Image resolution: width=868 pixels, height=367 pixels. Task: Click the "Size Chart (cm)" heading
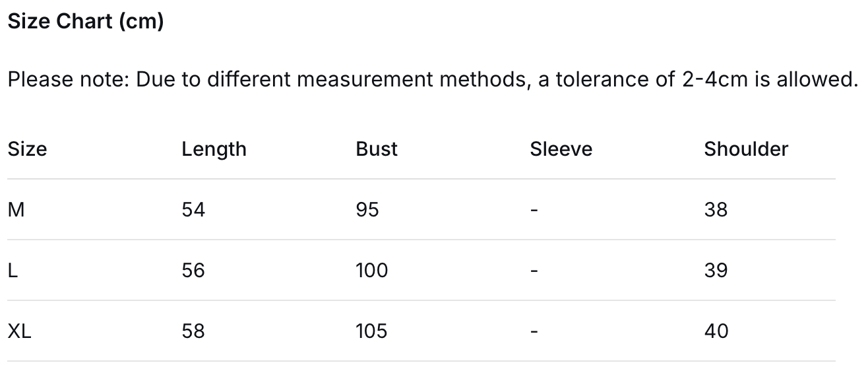tap(86, 22)
